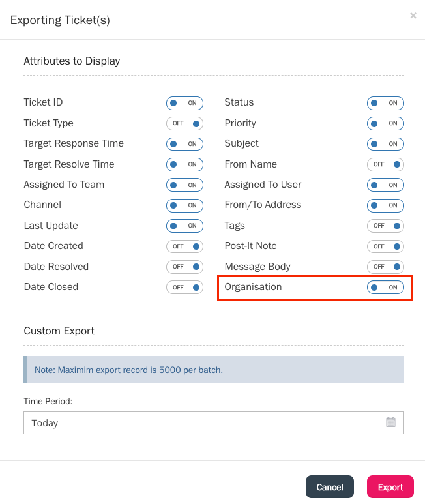Turn on Message Body toggle
This screenshot has height=504, width=425.
click(385, 267)
